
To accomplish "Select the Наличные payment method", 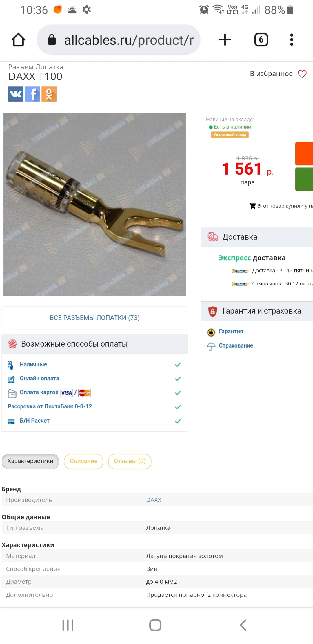I will (33, 364).
